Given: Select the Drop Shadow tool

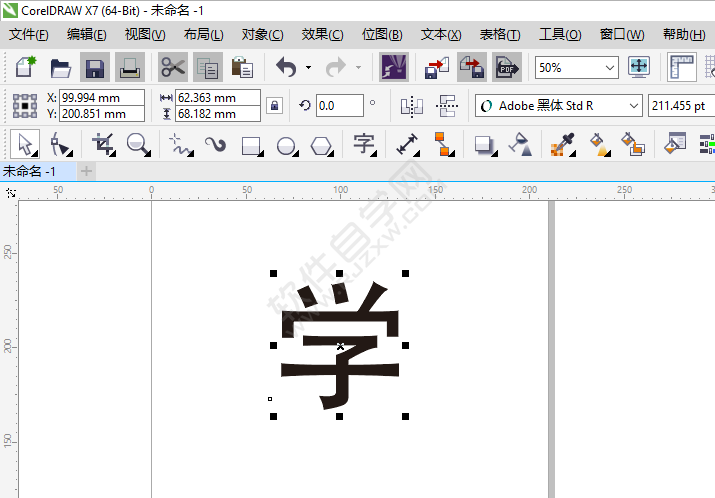Looking at the screenshot, I should tap(485, 146).
